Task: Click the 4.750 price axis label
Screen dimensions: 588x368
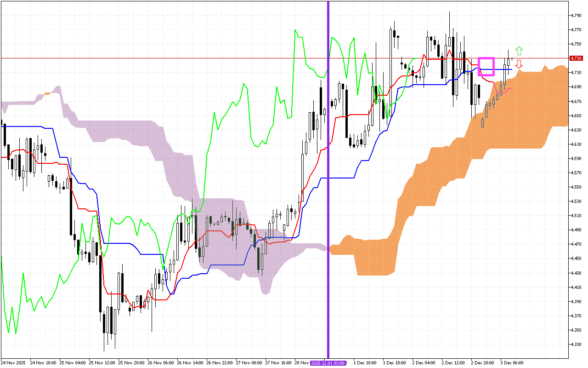Action: click(576, 44)
